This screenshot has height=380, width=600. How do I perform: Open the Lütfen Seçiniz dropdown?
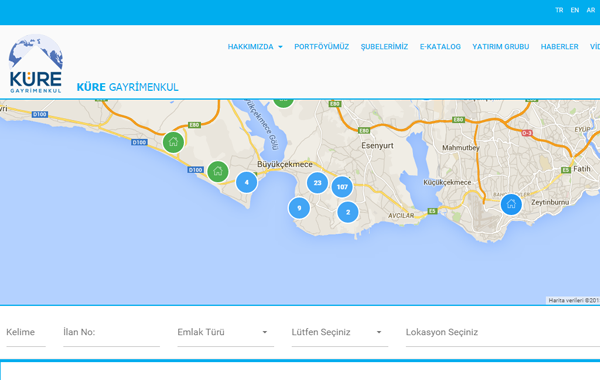(340, 332)
